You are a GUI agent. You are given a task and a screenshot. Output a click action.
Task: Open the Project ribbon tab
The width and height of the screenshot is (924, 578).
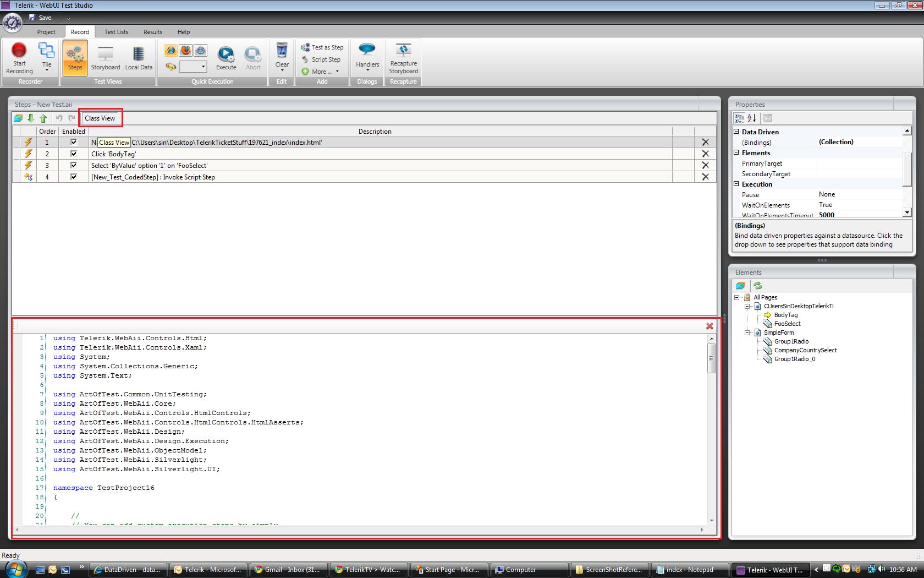(46, 32)
